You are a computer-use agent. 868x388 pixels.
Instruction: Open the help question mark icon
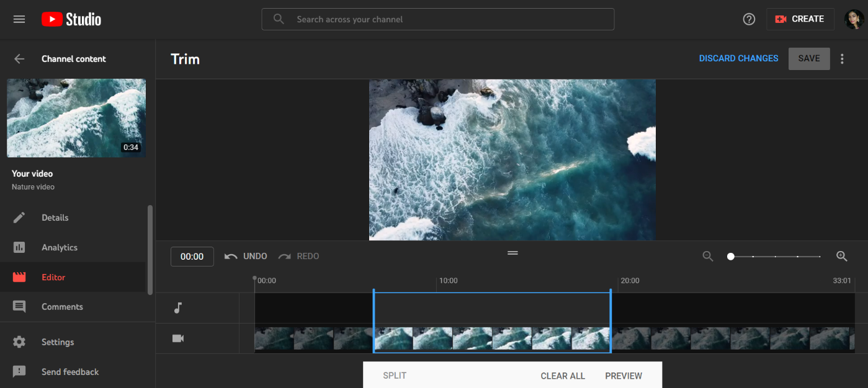coord(749,19)
